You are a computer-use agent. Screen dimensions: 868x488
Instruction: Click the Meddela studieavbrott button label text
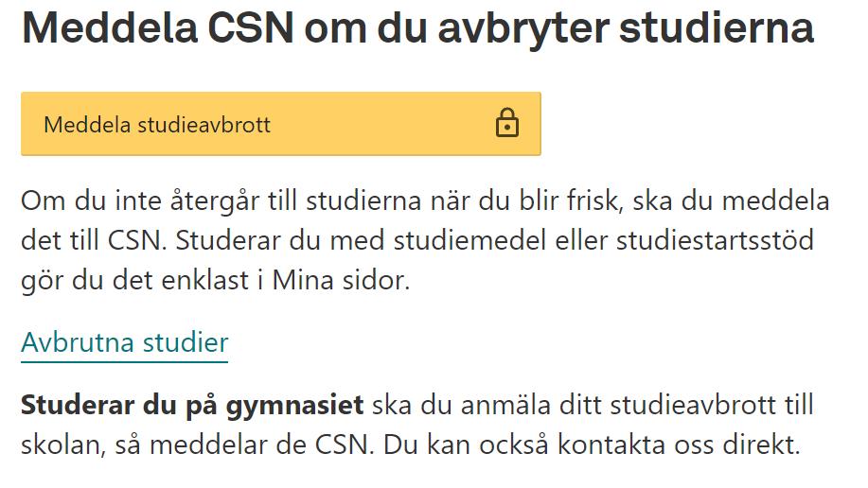pos(157,125)
